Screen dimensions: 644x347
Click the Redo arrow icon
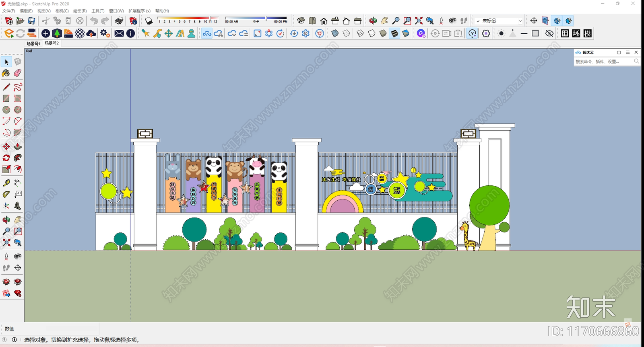[x=105, y=21]
